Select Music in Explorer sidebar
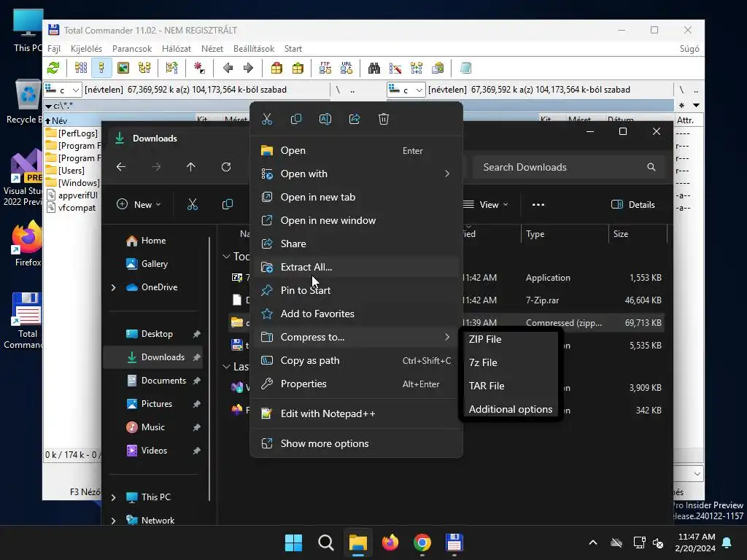747x560 pixels. [152, 427]
